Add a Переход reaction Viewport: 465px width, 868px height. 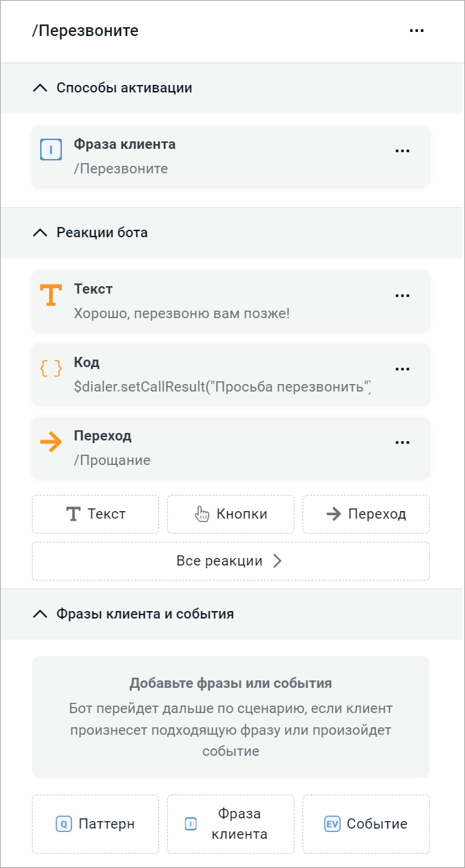[366, 514]
